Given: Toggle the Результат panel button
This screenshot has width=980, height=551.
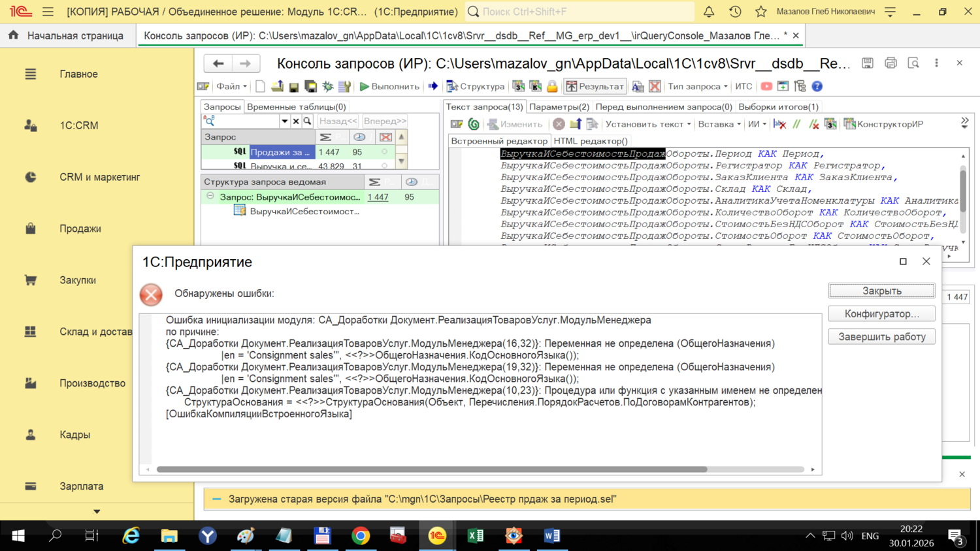Looking at the screenshot, I should click(x=595, y=86).
